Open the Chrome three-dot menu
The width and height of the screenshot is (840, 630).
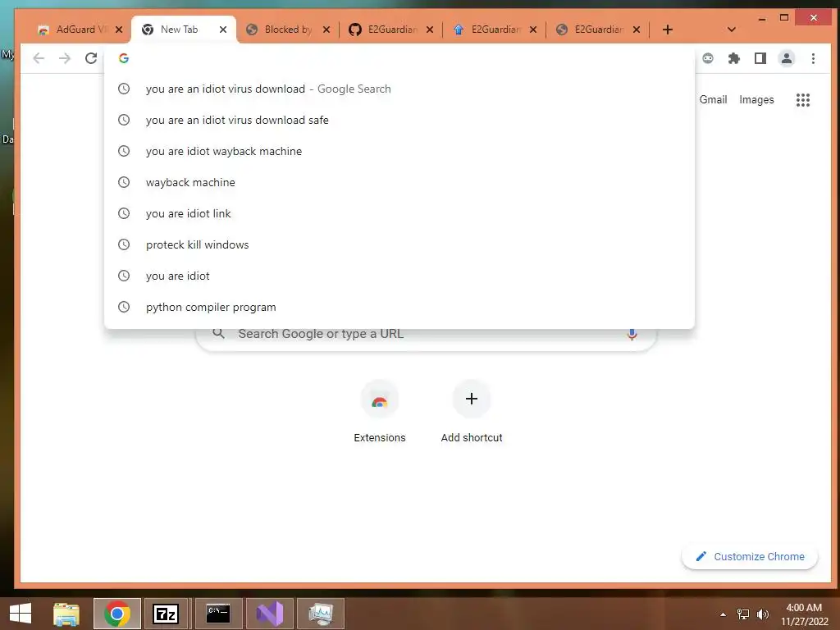tap(813, 58)
